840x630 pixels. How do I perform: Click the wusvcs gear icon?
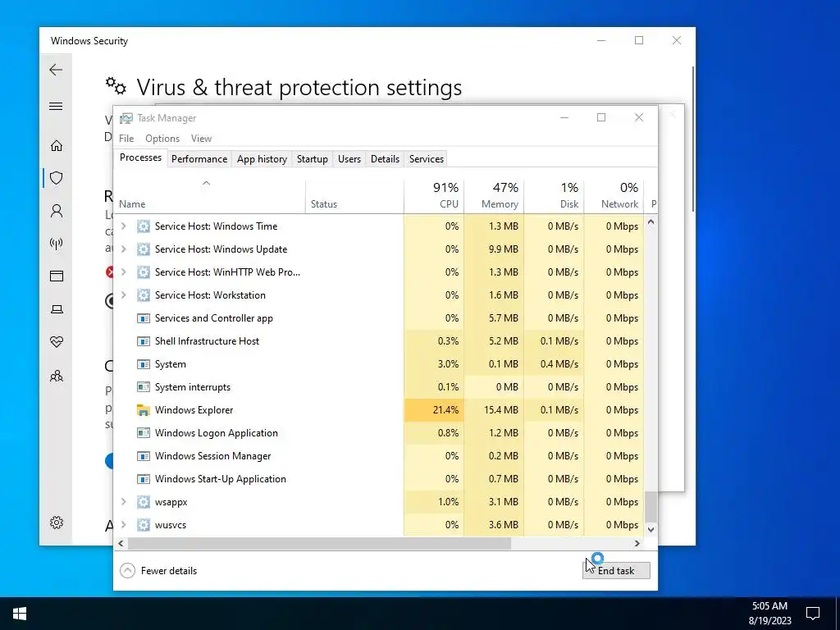point(143,525)
